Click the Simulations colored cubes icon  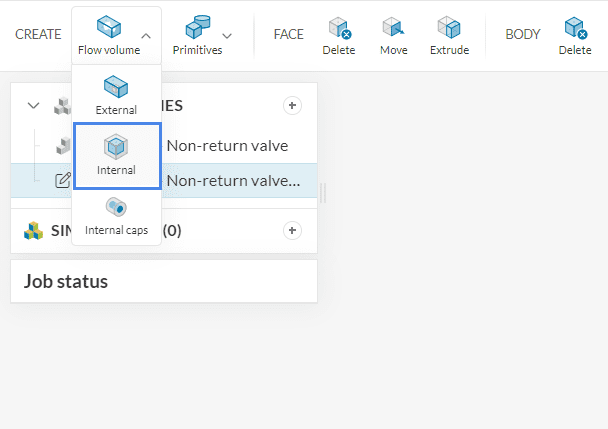click(x=34, y=230)
